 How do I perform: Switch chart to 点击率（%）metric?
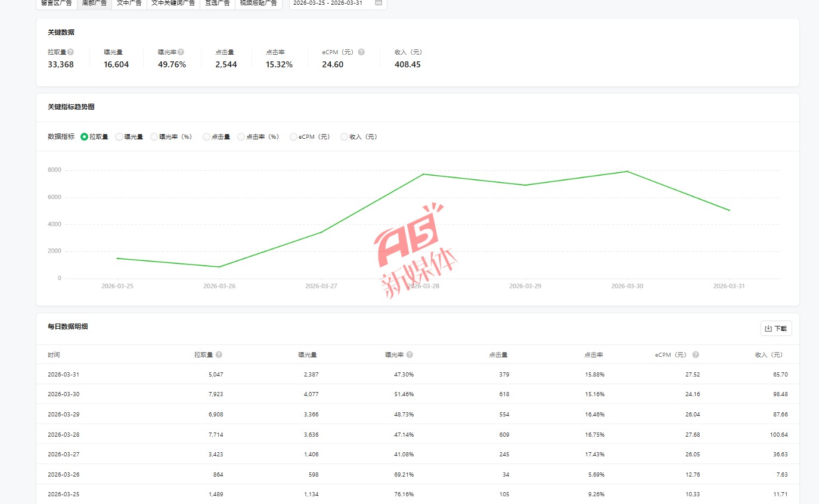pos(241,137)
